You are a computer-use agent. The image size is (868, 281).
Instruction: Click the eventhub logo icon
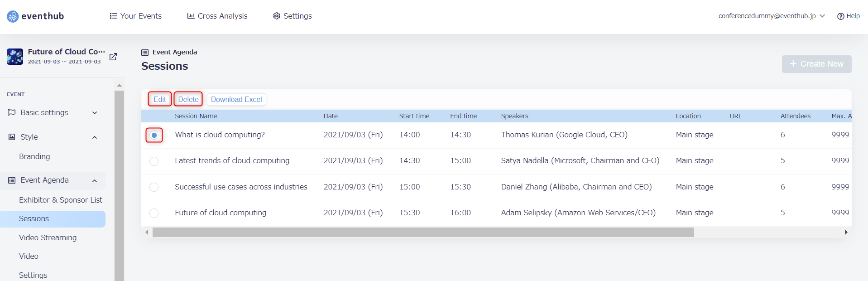13,16
